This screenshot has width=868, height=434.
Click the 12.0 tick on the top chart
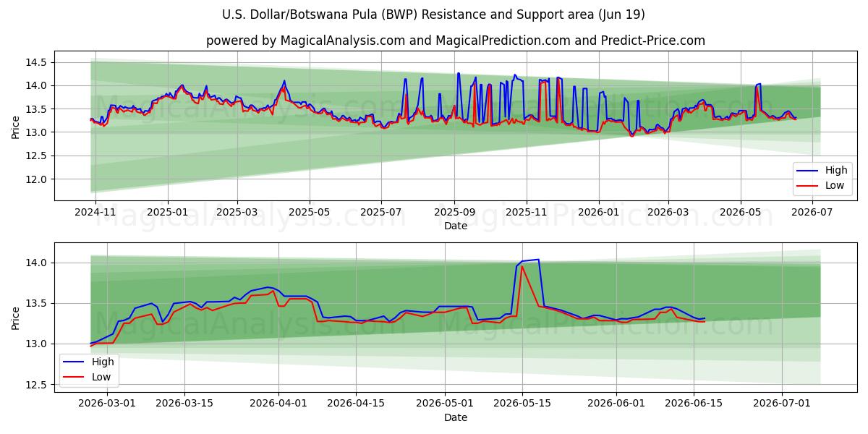pyautogui.click(x=38, y=179)
